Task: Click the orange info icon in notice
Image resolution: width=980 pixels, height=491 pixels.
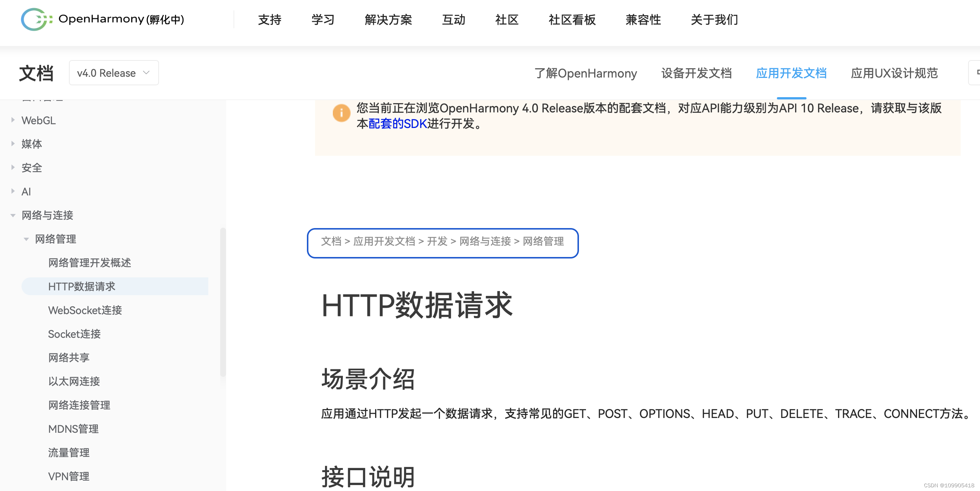Action: (x=341, y=113)
